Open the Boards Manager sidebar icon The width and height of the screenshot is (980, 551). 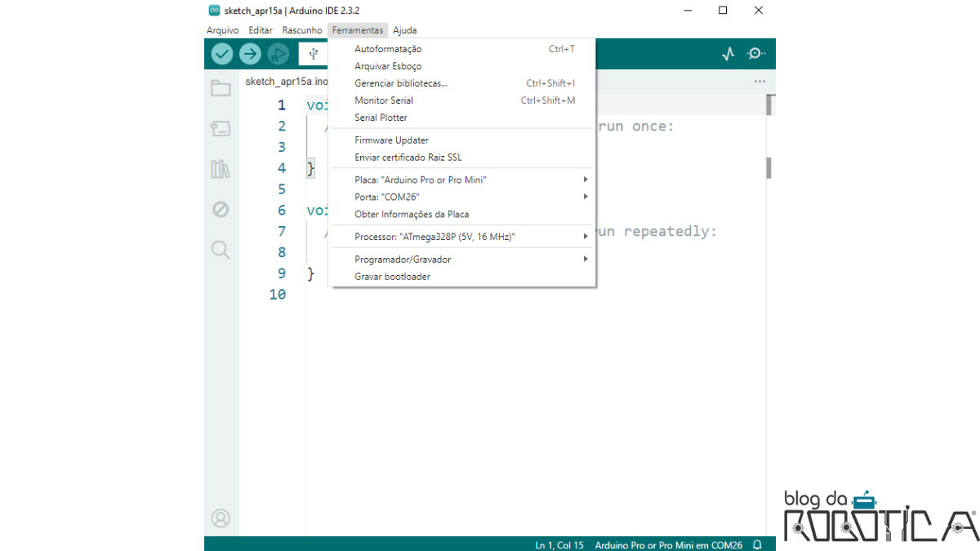pos(220,128)
